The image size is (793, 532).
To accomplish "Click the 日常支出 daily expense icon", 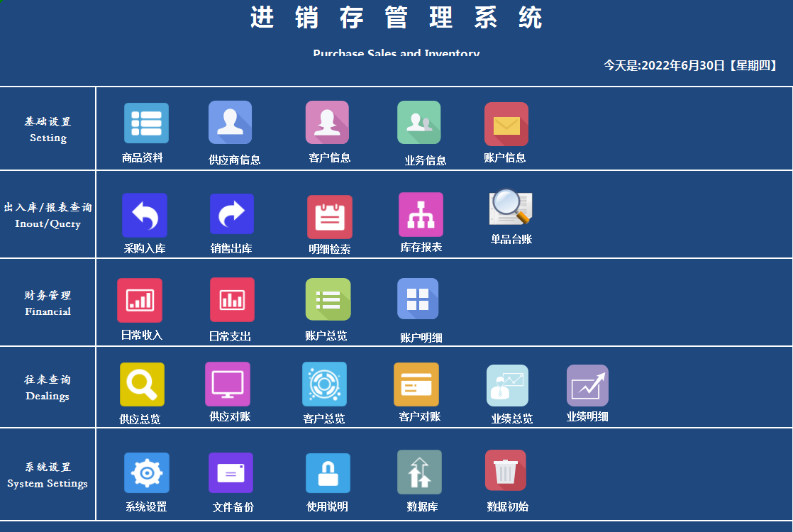I will point(231,299).
